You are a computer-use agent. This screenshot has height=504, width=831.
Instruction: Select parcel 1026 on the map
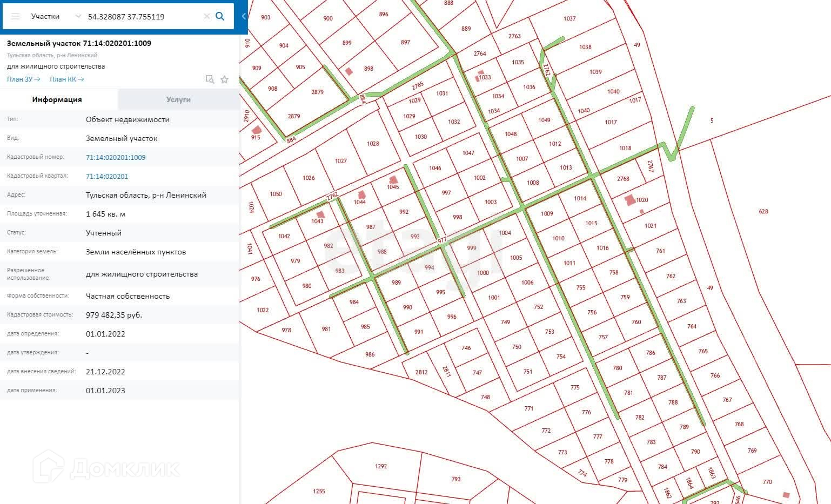[x=309, y=178]
